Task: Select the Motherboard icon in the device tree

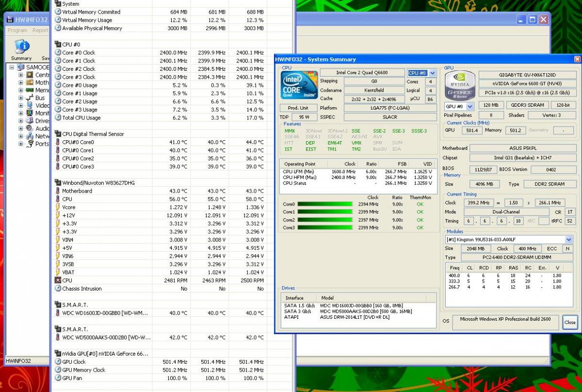Action: (x=30, y=82)
